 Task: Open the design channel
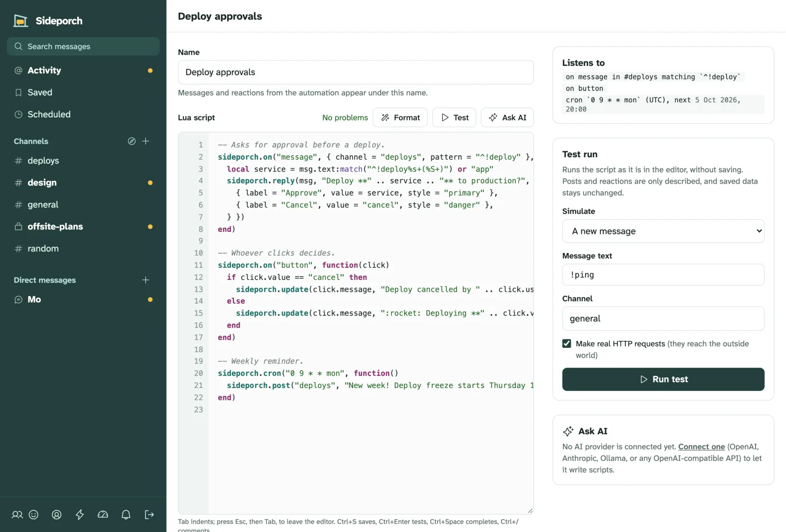[x=83, y=183]
